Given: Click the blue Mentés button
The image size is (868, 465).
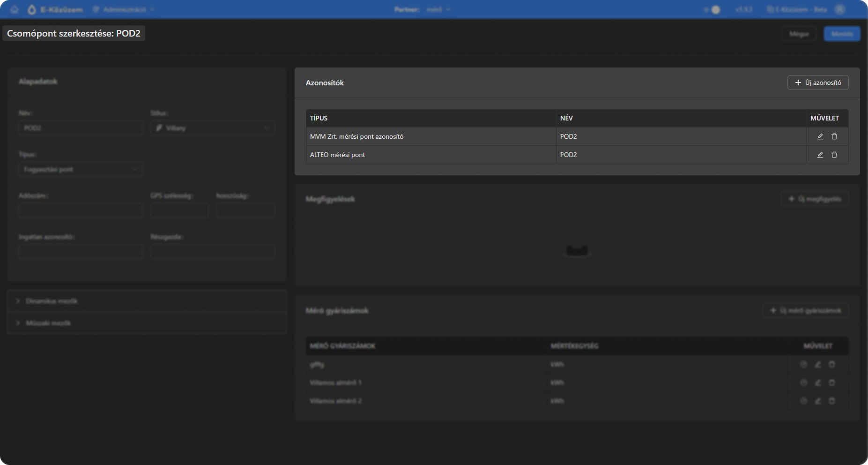Looking at the screenshot, I should tap(842, 34).
